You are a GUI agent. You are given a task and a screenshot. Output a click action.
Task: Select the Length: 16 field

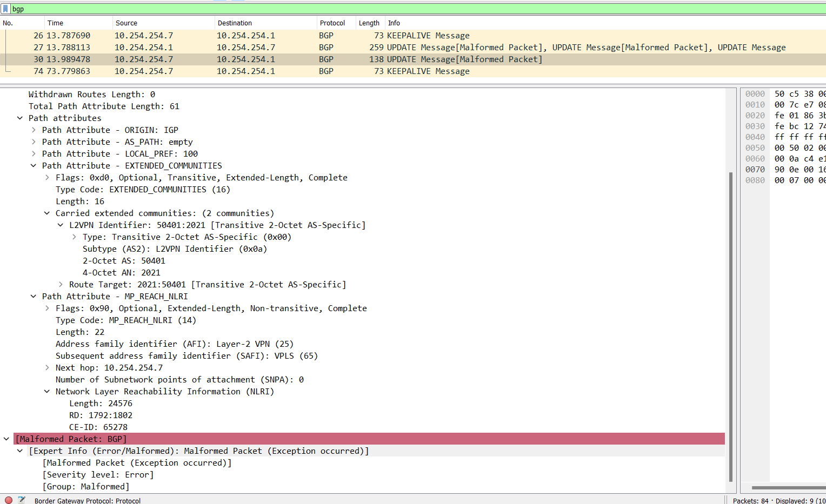(80, 201)
